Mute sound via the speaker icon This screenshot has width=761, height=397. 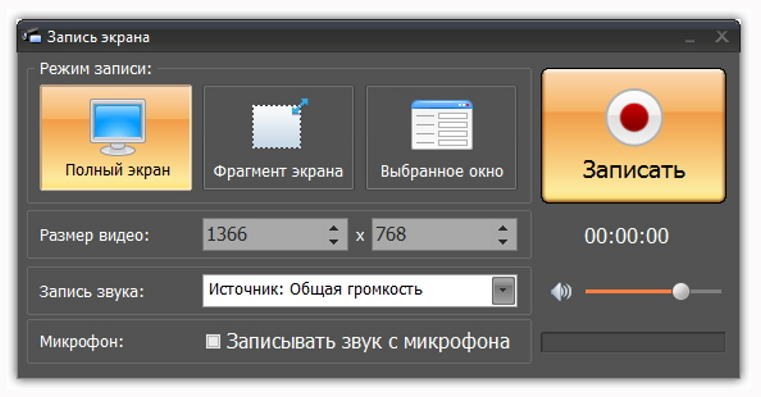561,292
